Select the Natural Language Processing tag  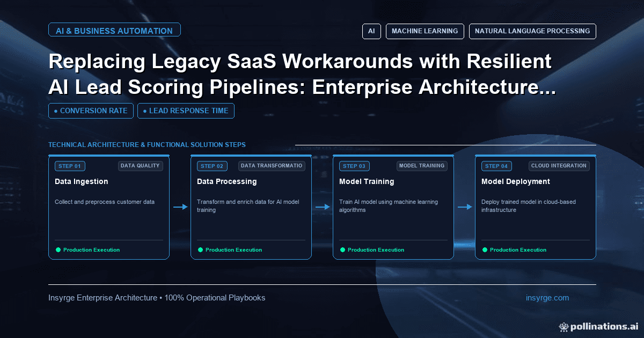[x=532, y=31]
